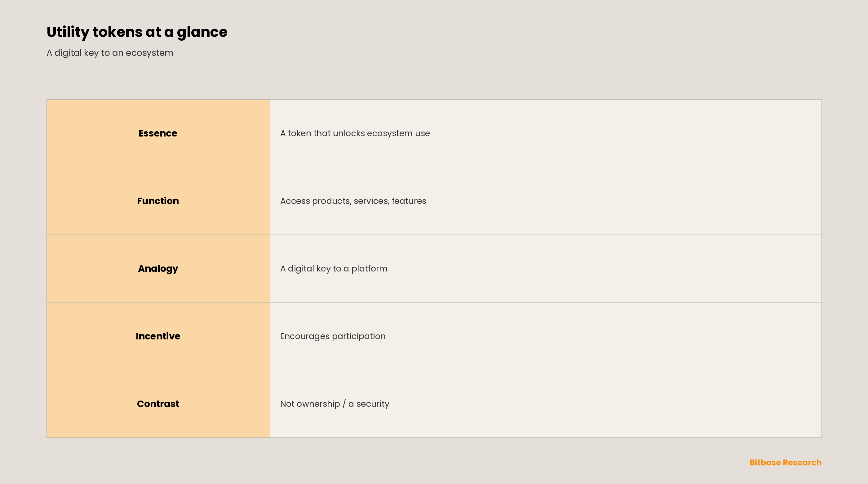The width and height of the screenshot is (868, 484).
Task: Select Access products, services, features text
Action: (x=353, y=201)
